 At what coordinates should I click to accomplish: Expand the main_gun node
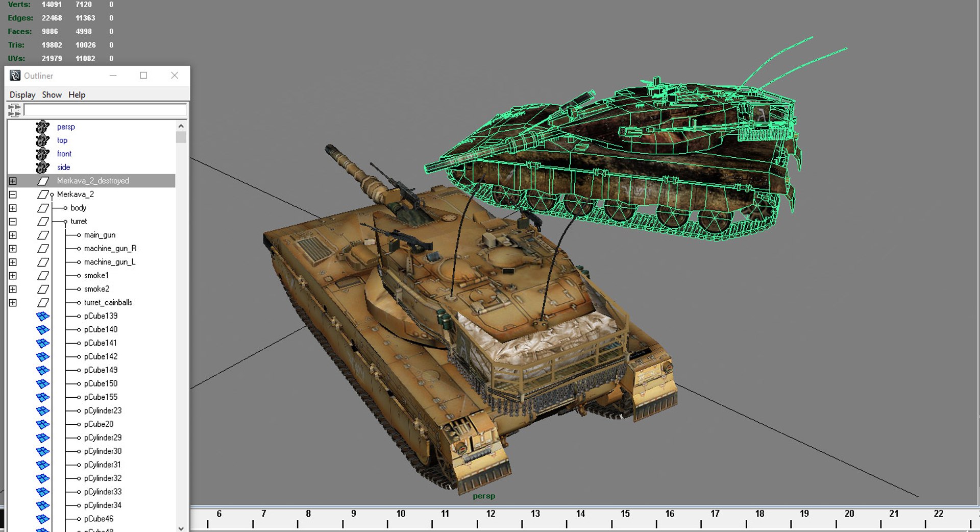point(13,235)
